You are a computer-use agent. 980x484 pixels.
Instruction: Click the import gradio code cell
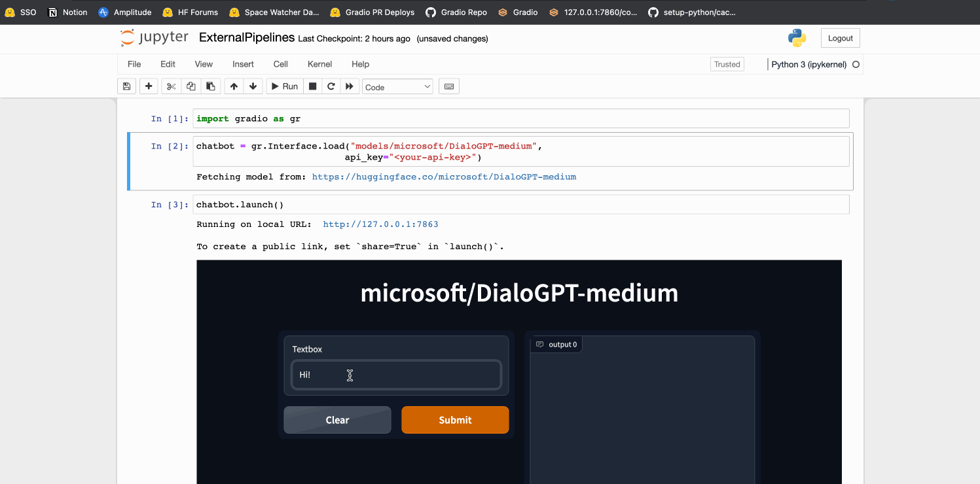point(521,118)
